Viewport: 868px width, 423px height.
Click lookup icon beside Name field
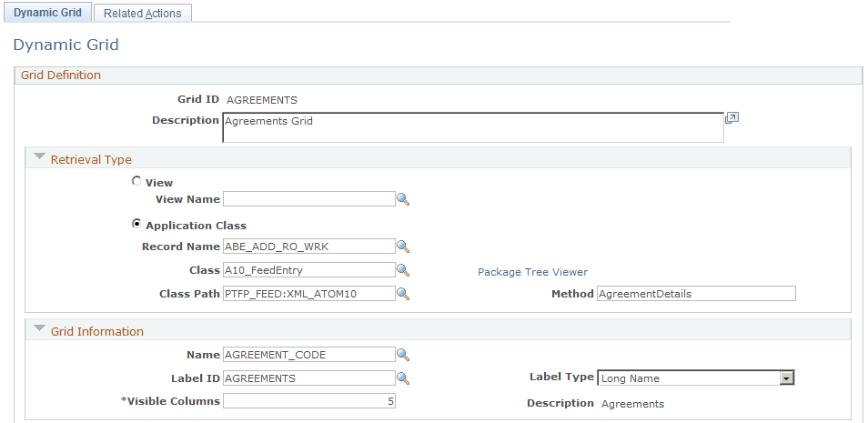(x=403, y=355)
